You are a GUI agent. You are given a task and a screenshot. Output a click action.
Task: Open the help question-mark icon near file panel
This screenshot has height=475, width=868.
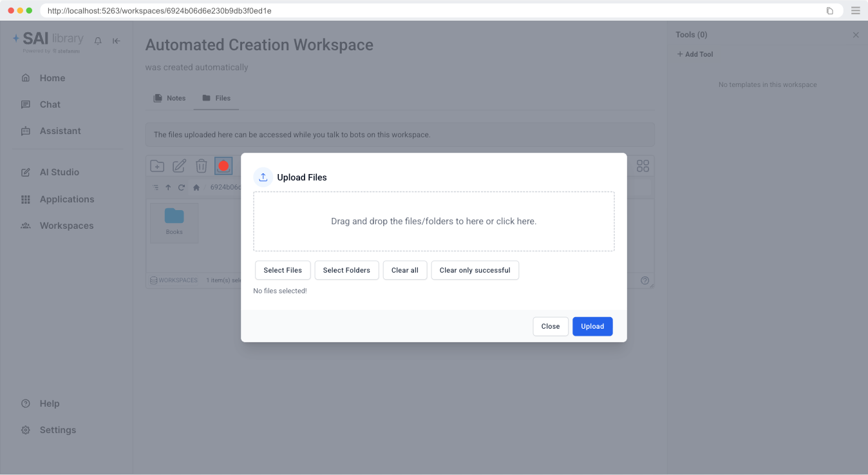pos(645,280)
